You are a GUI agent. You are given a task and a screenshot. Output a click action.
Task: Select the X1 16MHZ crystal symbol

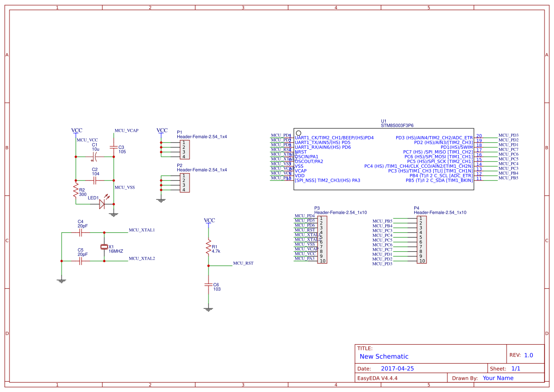[x=104, y=247]
